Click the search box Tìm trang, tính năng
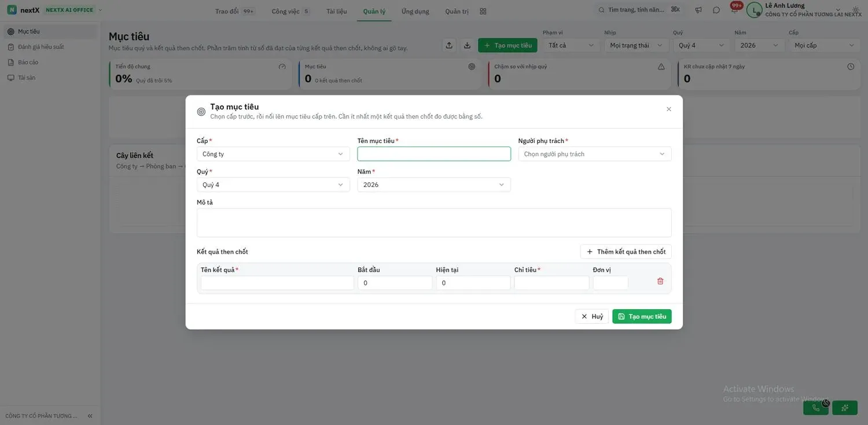The image size is (868, 425). 641,10
